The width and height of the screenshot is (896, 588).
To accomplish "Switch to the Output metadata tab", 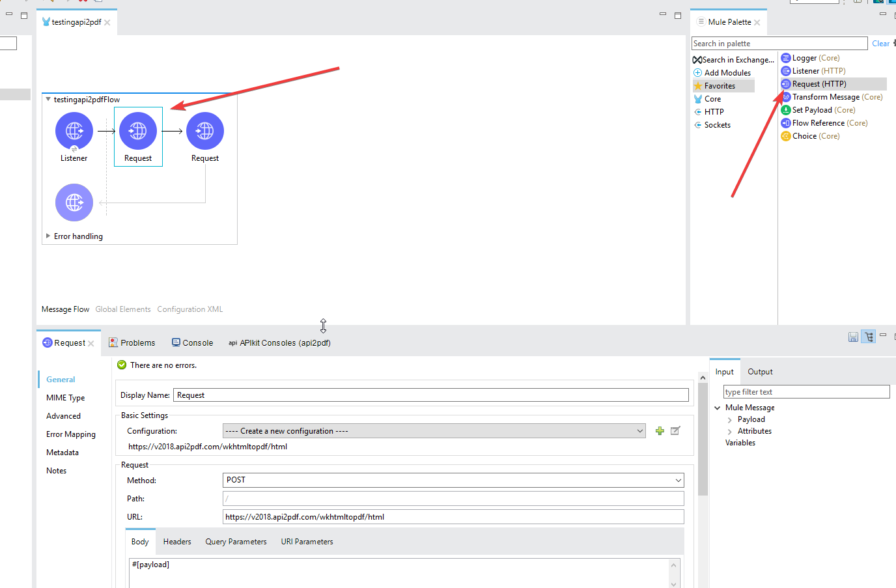I will [760, 372].
